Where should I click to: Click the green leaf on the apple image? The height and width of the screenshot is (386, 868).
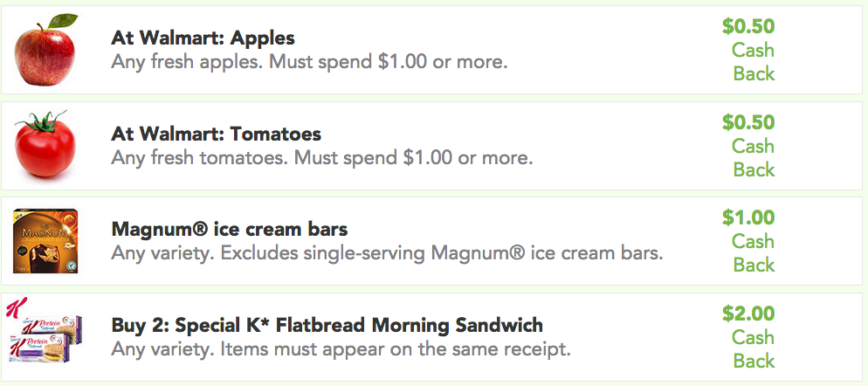(62, 21)
